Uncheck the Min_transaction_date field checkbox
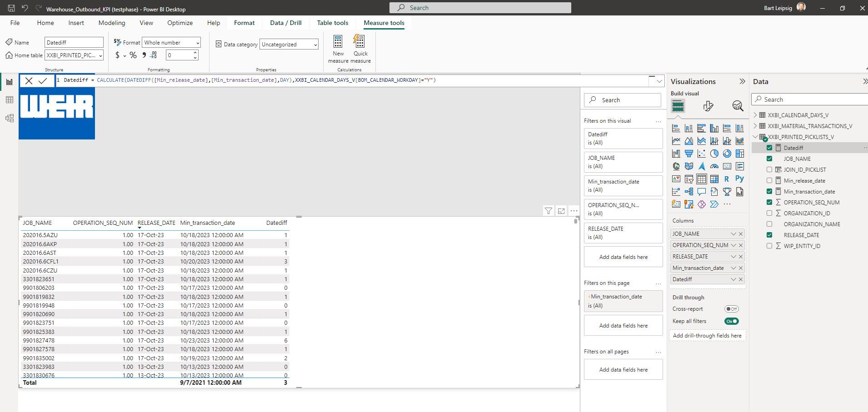The image size is (868, 412). tap(769, 191)
